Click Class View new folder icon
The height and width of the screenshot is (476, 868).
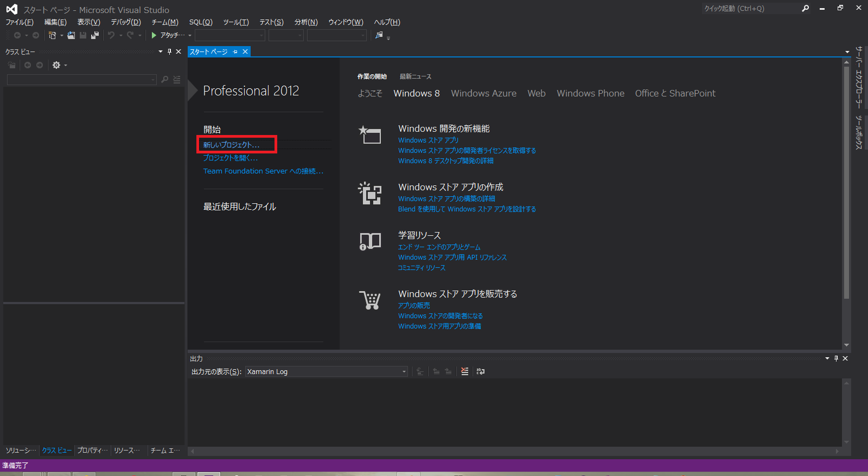click(12, 65)
